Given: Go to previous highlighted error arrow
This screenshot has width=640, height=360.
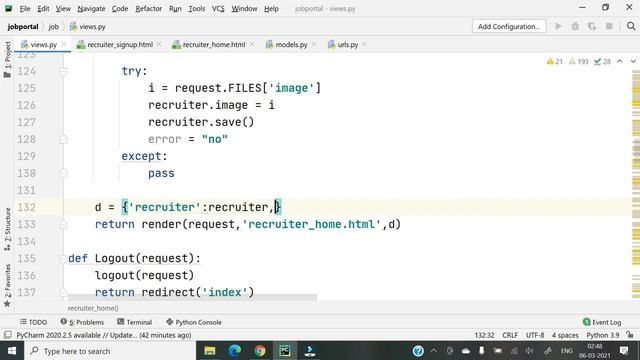Looking at the screenshot, I should (x=620, y=61).
